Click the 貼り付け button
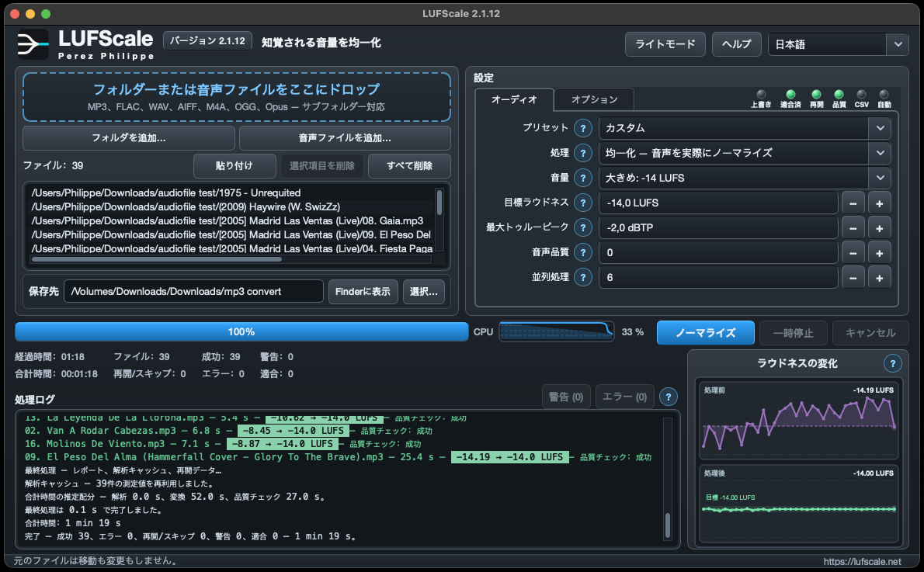 coord(234,166)
